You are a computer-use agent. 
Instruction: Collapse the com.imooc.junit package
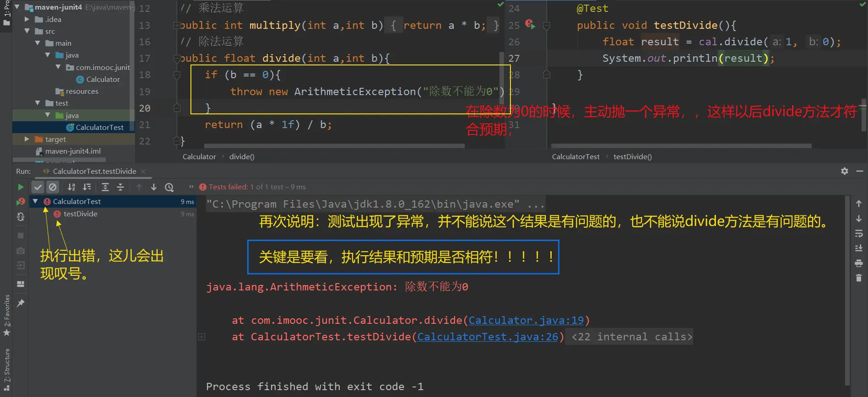pyautogui.click(x=58, y=67)
